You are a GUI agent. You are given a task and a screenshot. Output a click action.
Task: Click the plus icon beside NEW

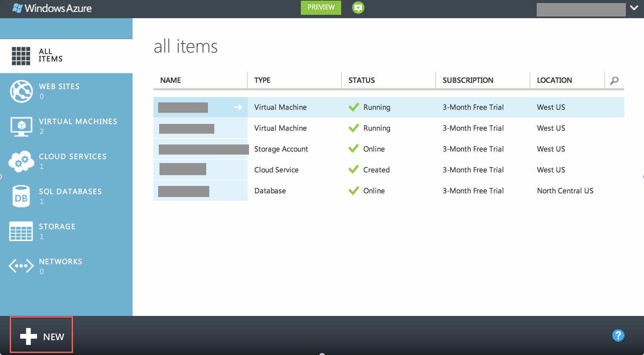pyautogui.click(x=28, y=336)
